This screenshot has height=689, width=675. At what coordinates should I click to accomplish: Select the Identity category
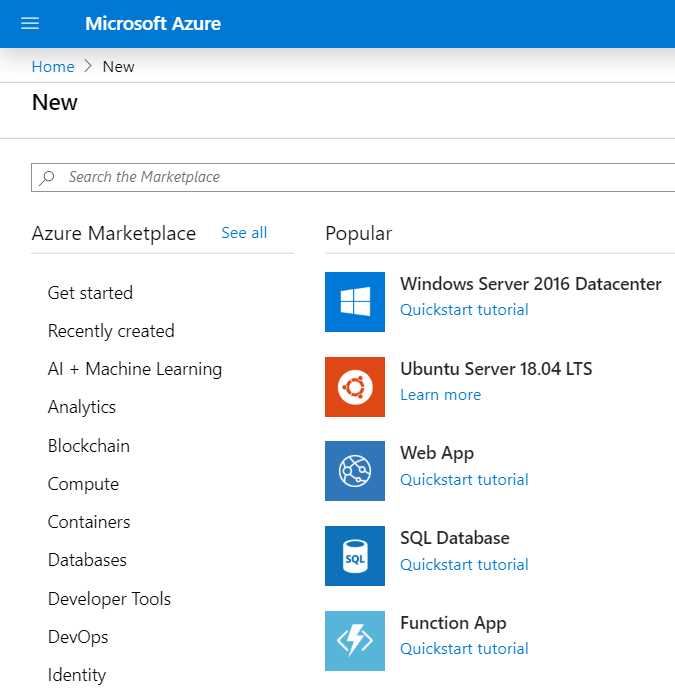coord(77,675)
